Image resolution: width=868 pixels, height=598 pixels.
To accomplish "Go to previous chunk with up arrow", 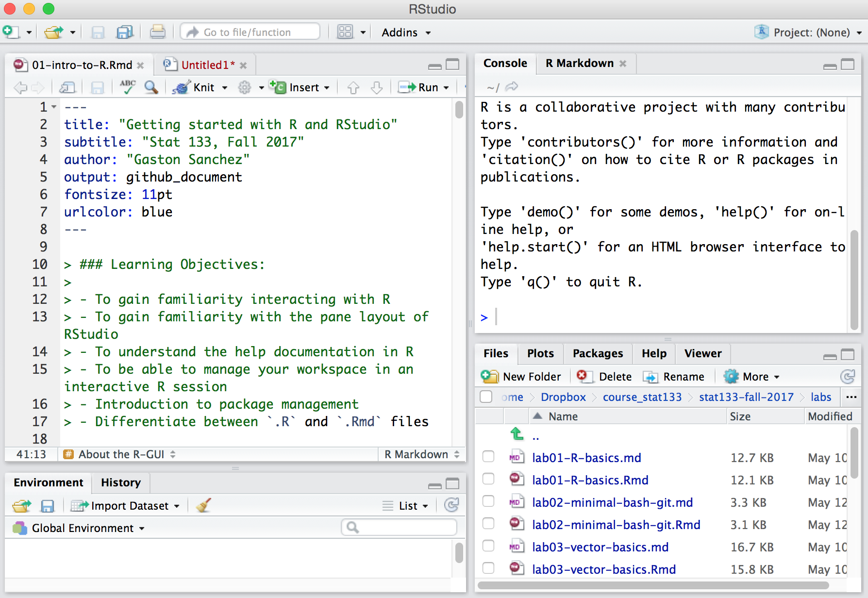I will [353, 87].
